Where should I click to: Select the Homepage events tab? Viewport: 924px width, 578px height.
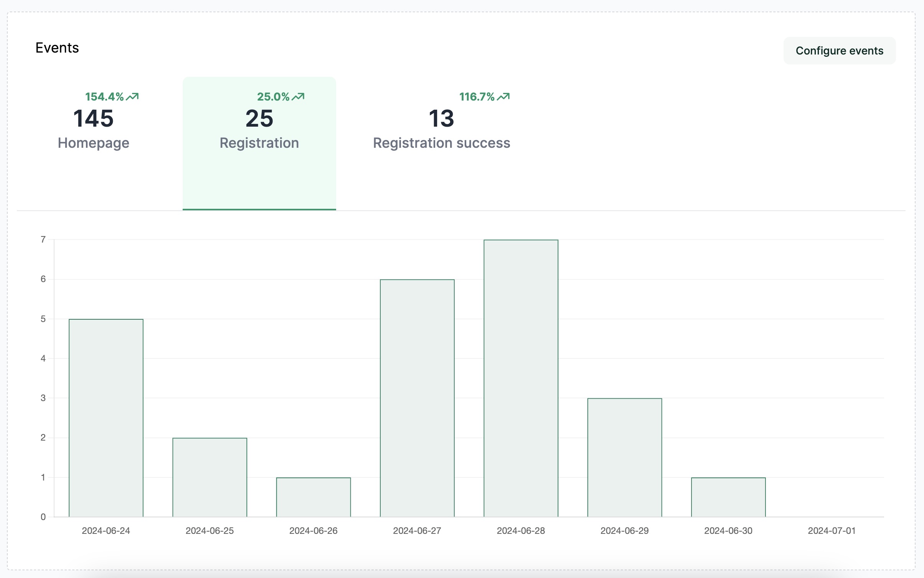pos(94,143)
